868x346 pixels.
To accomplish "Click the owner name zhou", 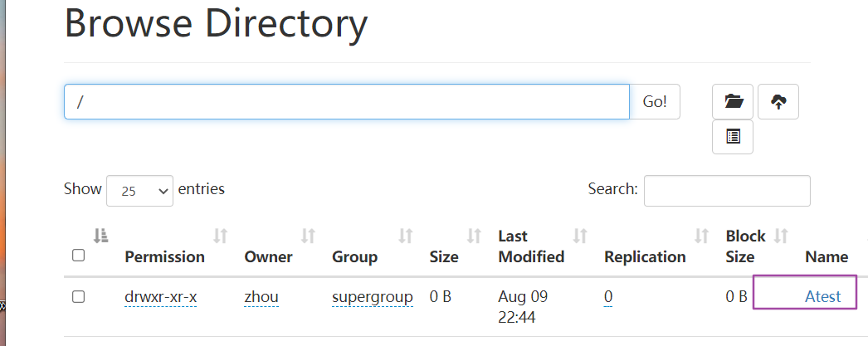I will [261, 296].
